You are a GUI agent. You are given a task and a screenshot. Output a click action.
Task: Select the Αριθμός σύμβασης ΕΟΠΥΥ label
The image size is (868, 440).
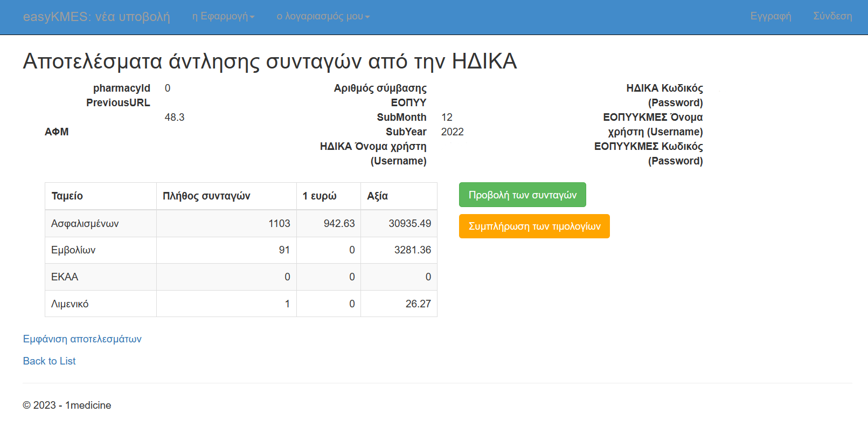click(x=380, y=95)
